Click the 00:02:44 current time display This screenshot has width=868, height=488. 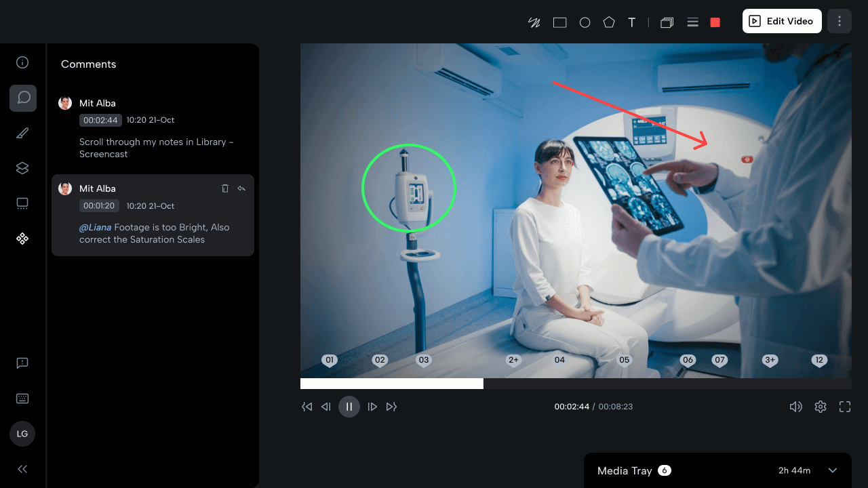(572, 407)
